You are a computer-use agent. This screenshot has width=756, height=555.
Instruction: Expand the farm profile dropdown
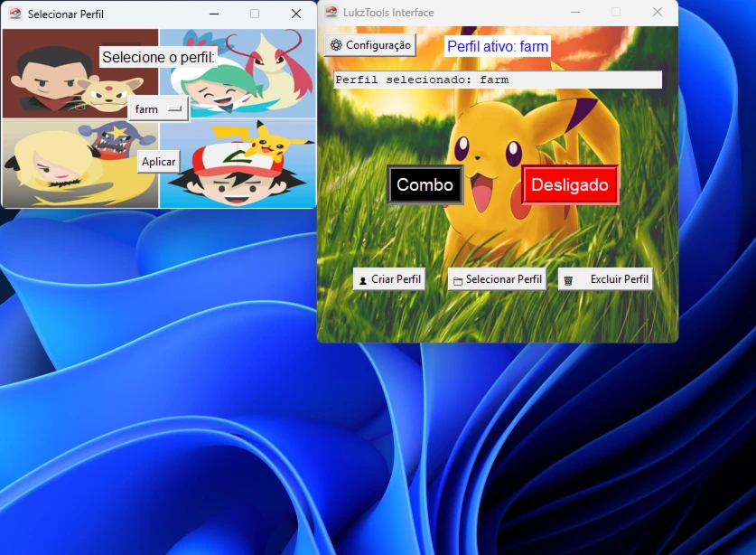click(159, 109)
